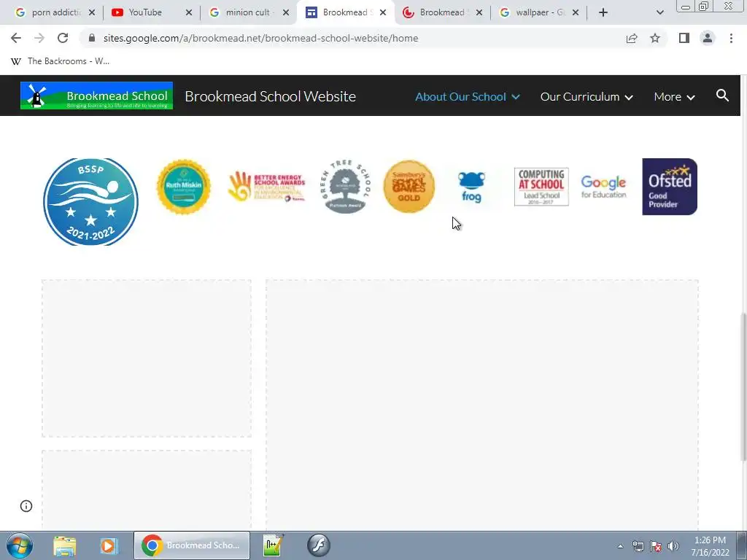
Task: Close the wallpaer tab
Action: (576, 12)
